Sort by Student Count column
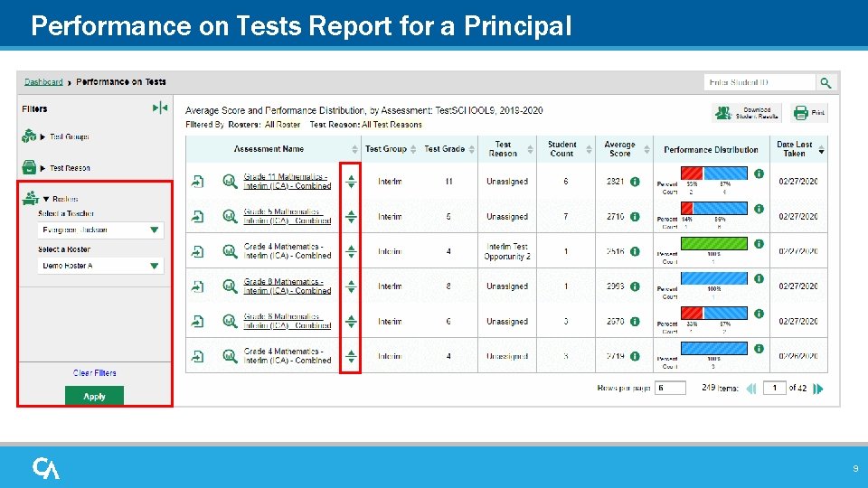The height and width of the screenshot is (488, 868). [589, 149]
